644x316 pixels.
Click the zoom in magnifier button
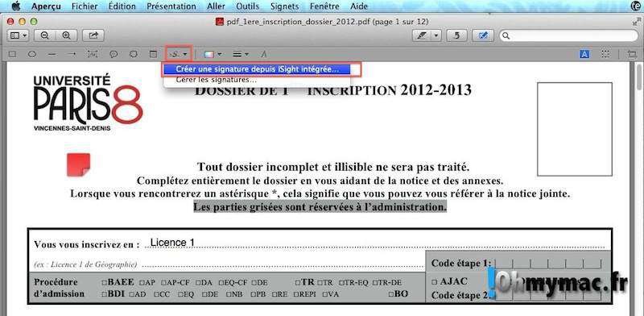pyautogui.click(x=66, y=35)
